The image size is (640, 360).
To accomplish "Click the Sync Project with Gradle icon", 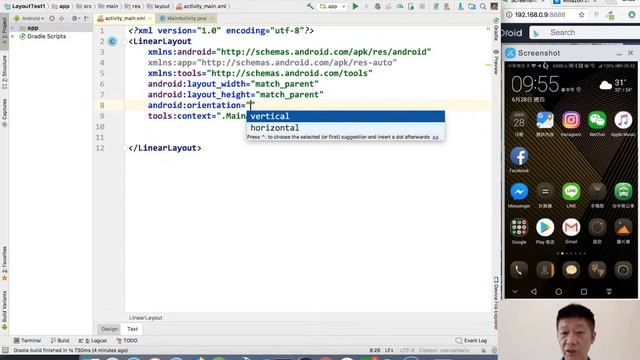I will pos(436,6).
